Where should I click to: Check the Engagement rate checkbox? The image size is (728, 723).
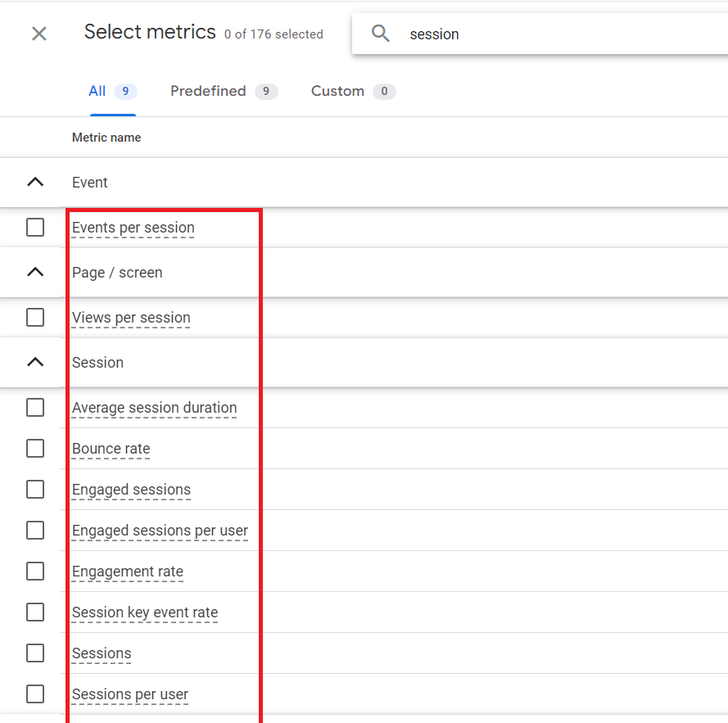pyautogui.click(x=35, y=572)
